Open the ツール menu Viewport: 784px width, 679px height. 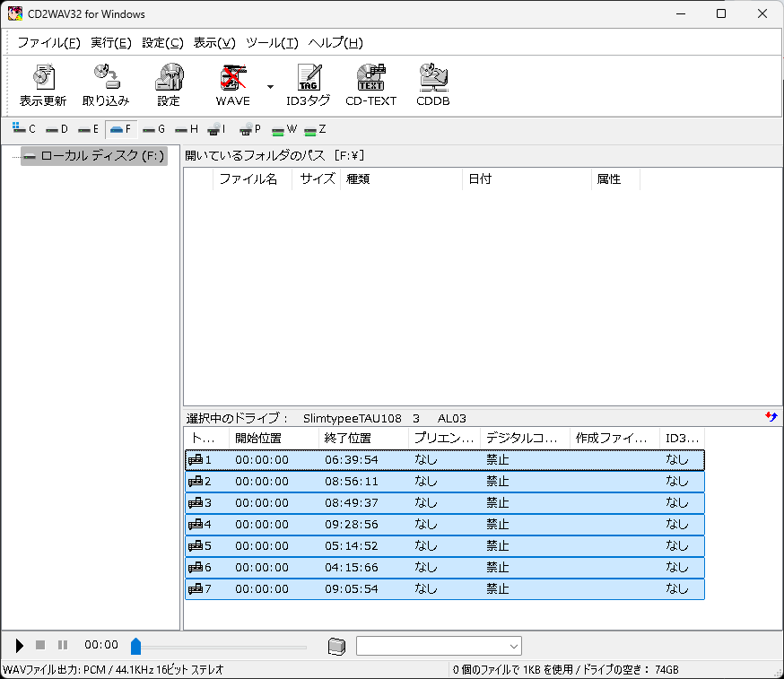coord(274,42)
